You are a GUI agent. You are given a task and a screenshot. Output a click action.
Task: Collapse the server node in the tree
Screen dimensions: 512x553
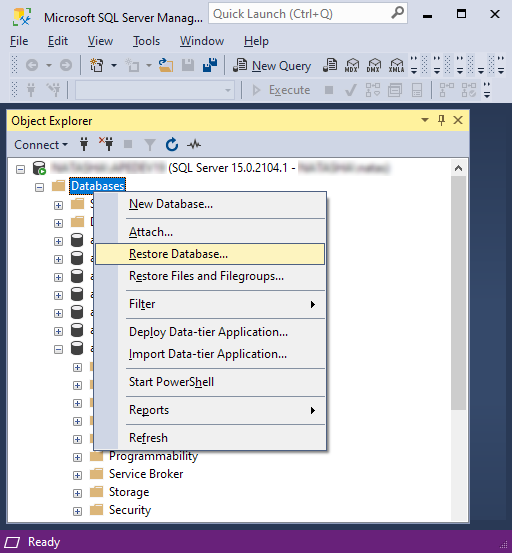pyautogui.click(x=20, y=169)
